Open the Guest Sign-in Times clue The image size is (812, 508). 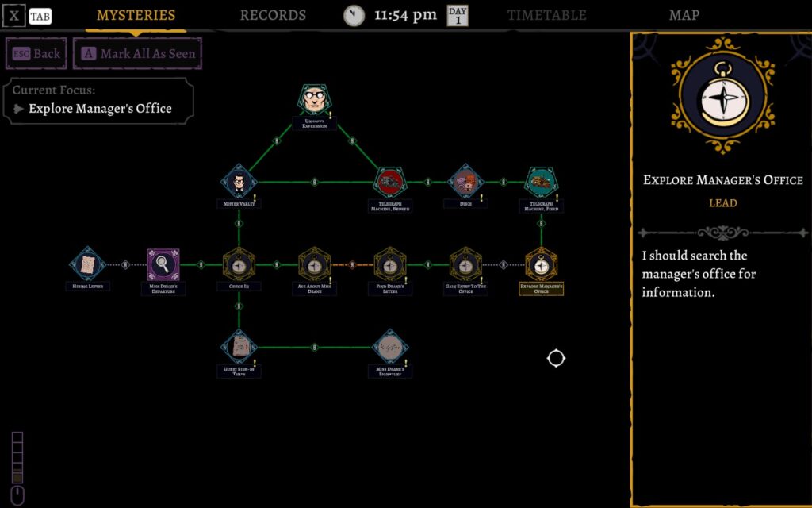[239, 347]
